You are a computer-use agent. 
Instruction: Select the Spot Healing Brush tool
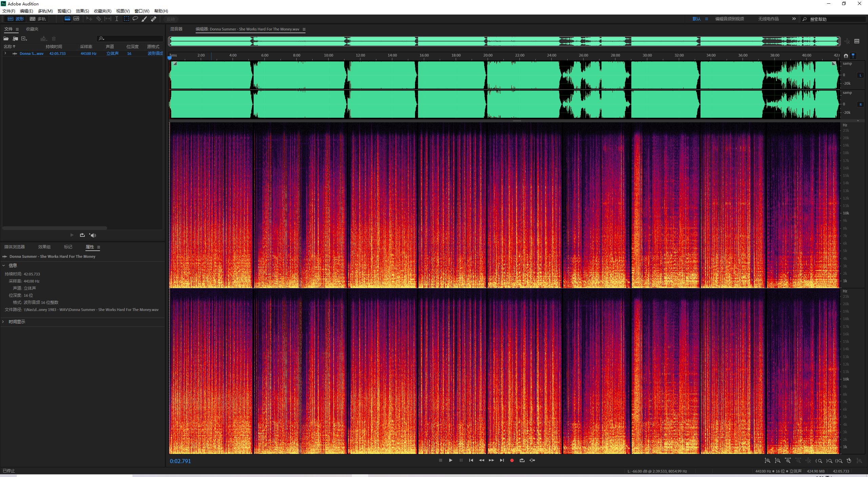[x=154, y=19]
